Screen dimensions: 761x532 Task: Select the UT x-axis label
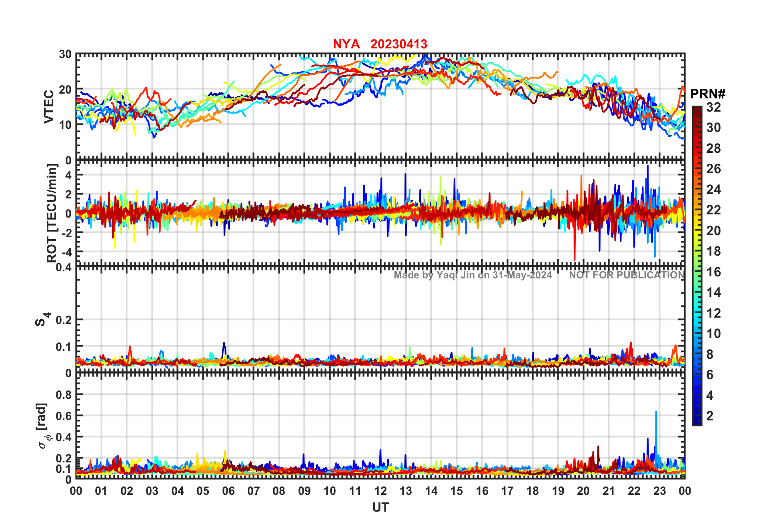pos(380,507)
